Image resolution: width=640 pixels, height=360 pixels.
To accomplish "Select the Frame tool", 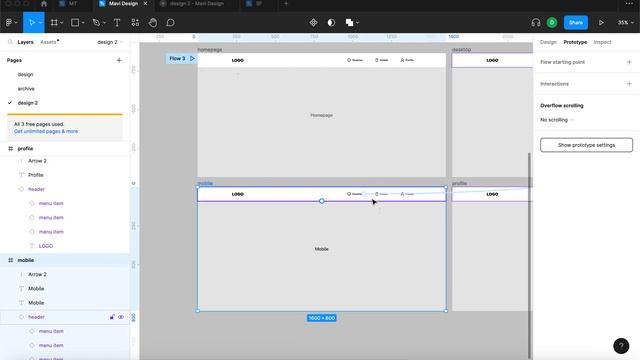I will pos(54,23).
